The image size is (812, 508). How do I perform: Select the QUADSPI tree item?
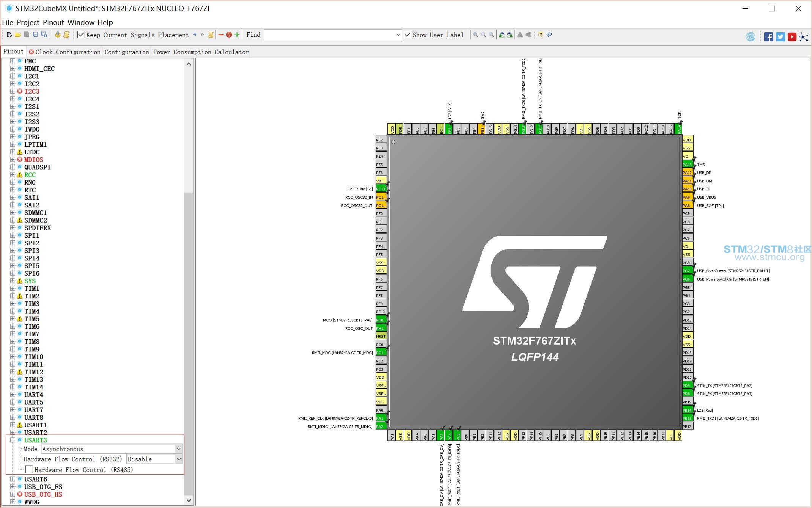(37, 167)
